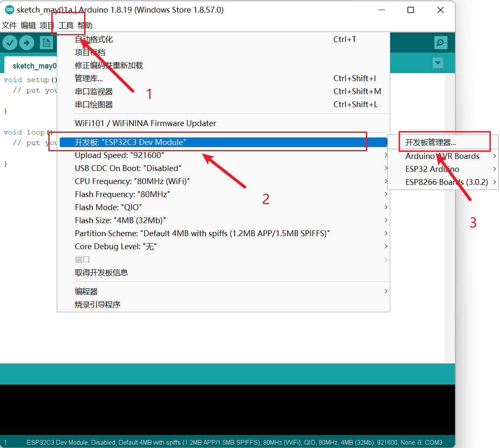
Task: Click the void loop() code line
Action: coord(28,132)
